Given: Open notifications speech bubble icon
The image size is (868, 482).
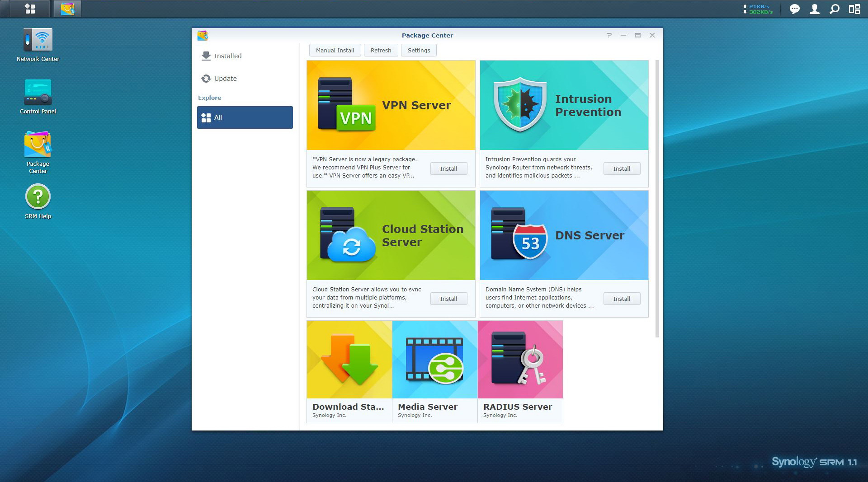Looking at the screenshot, I should pyautogui.click(x=794, y=9).
